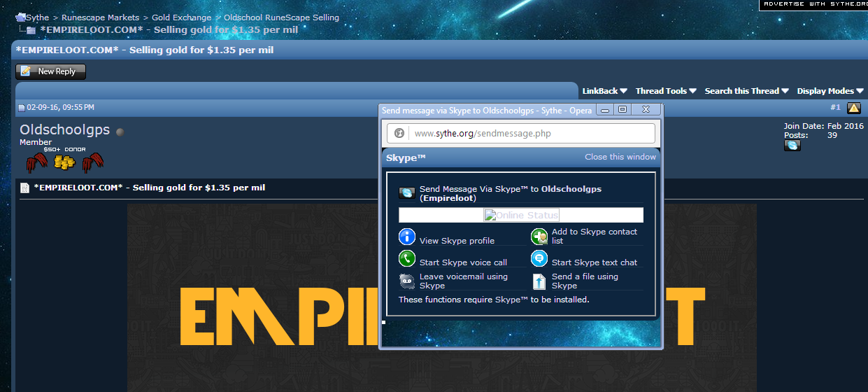Click the offline status dot next to Oldschoolgps
This screenshot has width=868, height=392.
pyautogui.click(x=120, y=132)
